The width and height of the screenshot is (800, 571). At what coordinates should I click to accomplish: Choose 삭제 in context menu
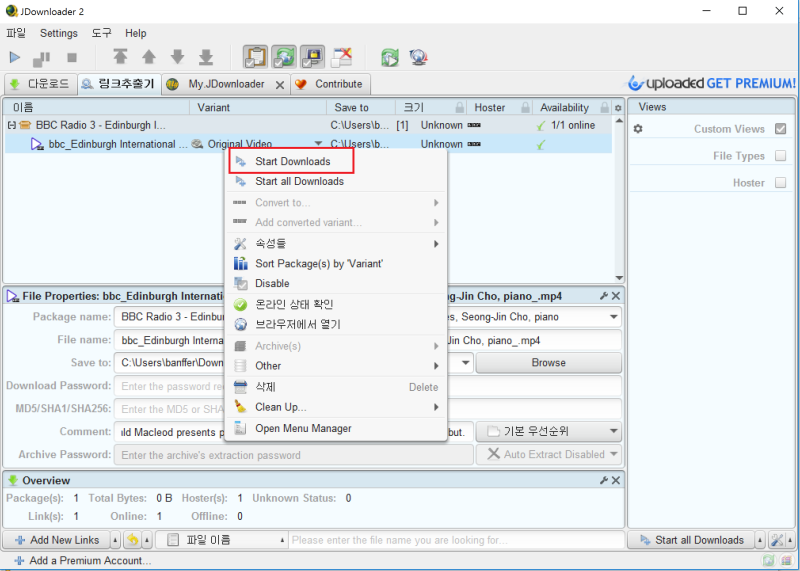pyautogui.click(x=336, y=387)
